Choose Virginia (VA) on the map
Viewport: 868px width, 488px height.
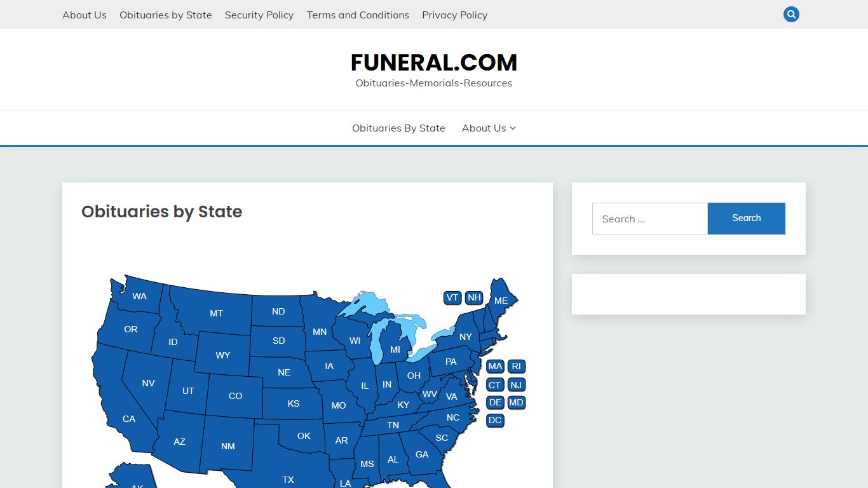(451, 396)
